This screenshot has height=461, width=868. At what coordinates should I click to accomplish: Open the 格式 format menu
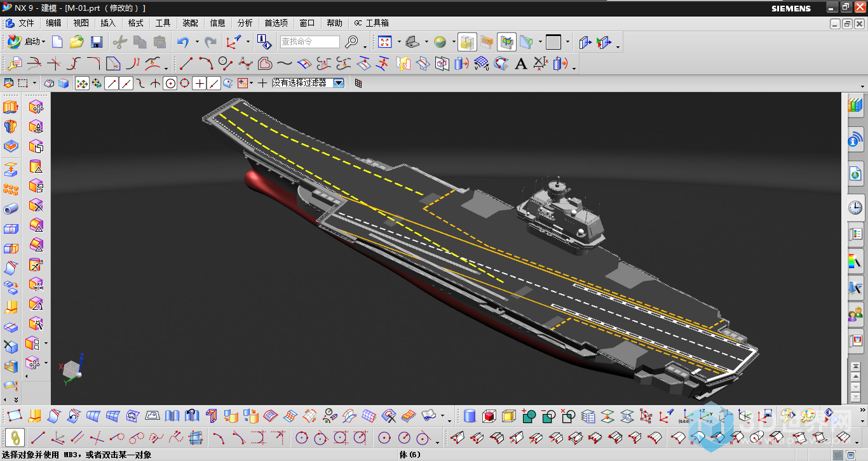(135, 23)
